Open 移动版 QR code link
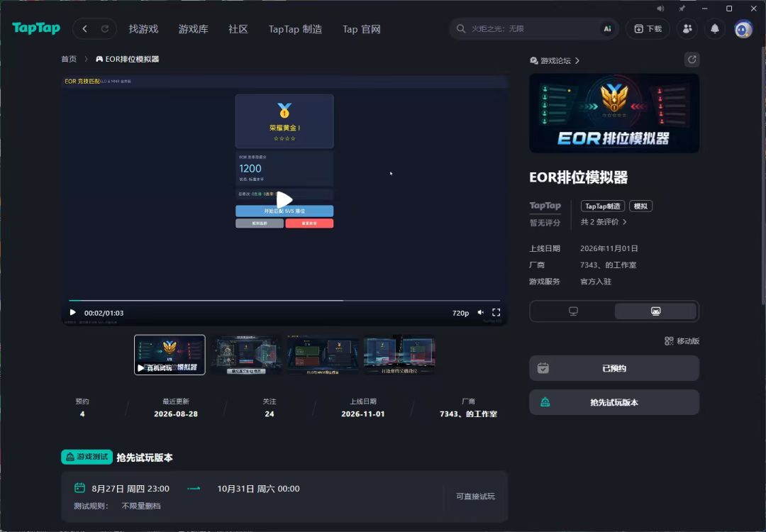 (682, 341)
